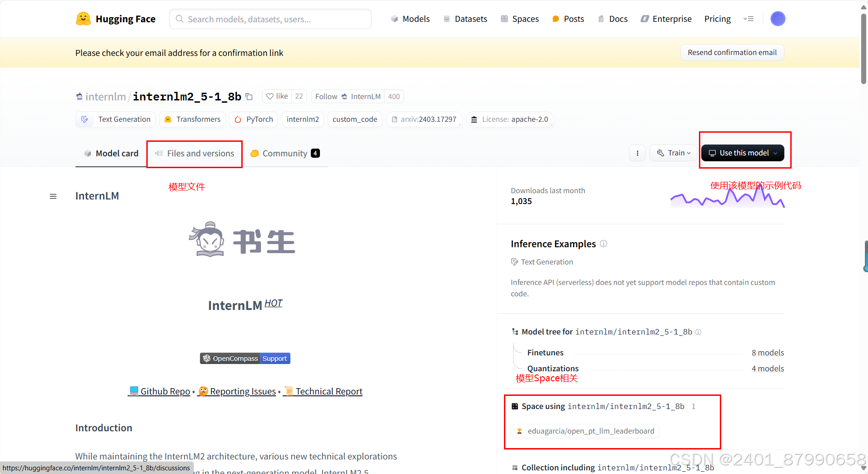The image size is (868, 474).
Task: Open the table of contents hamburger icon
Action: tap(53, 196)
